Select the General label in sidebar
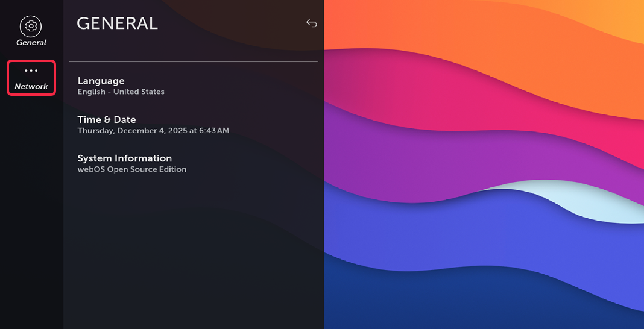This screenshot has height=329, width=644. [31, 43]
